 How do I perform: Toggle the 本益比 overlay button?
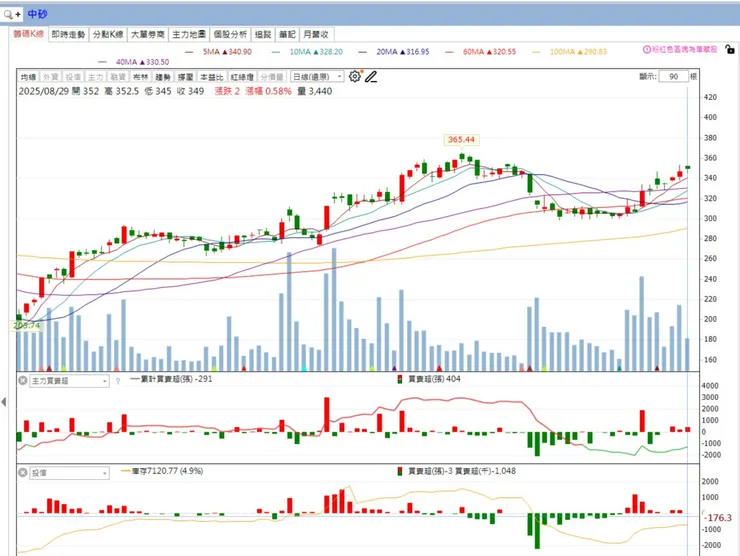click(211, 77)
